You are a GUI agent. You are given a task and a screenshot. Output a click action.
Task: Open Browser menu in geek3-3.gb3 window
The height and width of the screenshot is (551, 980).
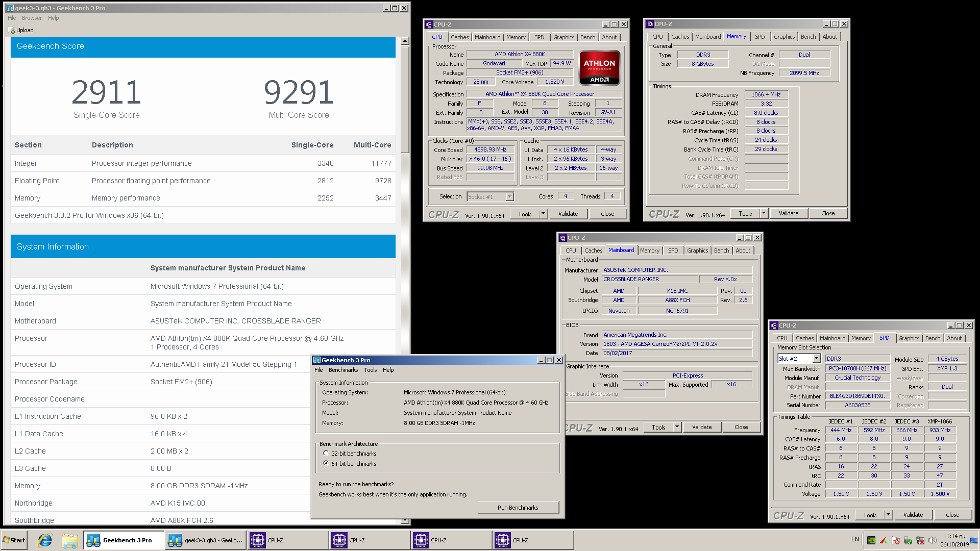(32, 18)
